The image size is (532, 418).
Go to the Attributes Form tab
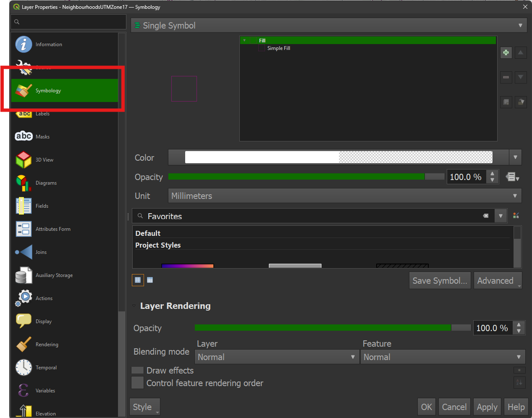click(x=65, y=229)
